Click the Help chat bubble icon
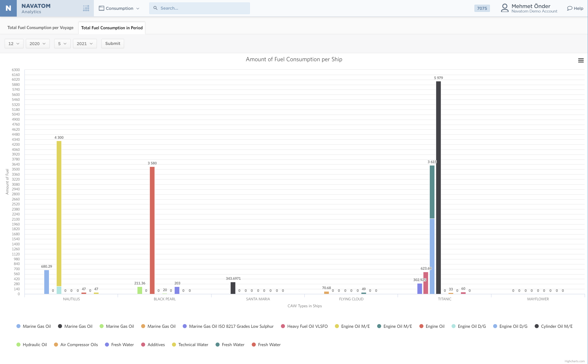Screen dimensions: 588x364 569,8
